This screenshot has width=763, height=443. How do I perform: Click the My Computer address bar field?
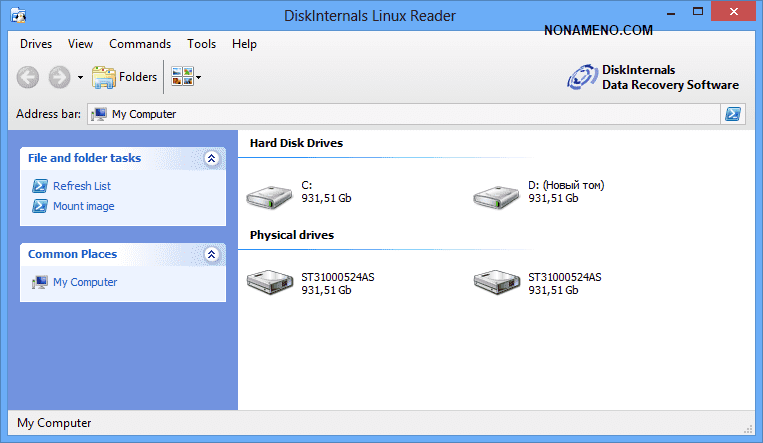400,114
